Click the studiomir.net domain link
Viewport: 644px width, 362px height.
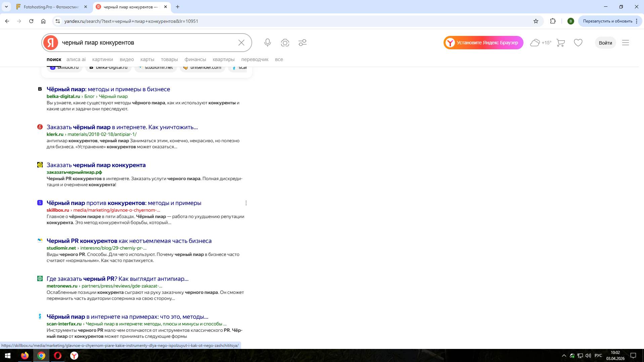pyautogui.click(x=61, y=248)
